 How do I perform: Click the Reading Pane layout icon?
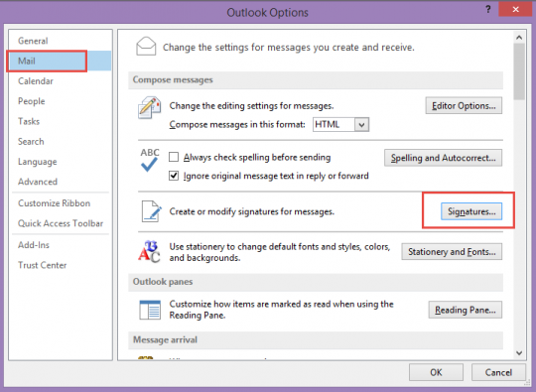click(150, 310)
